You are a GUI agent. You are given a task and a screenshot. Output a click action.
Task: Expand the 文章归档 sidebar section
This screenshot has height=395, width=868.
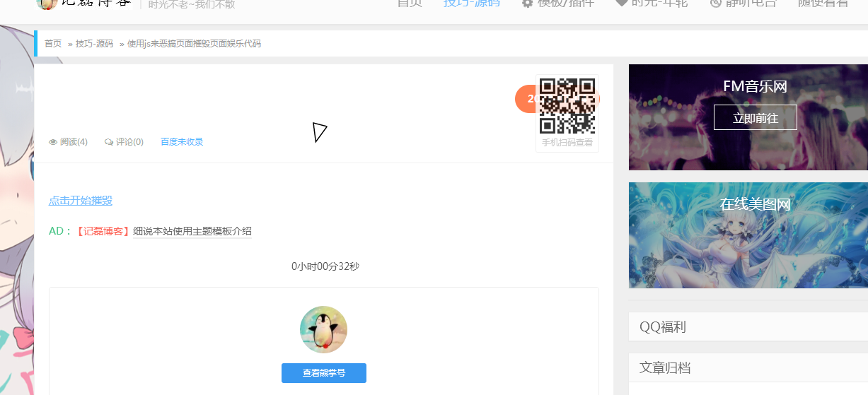point(665,368)
